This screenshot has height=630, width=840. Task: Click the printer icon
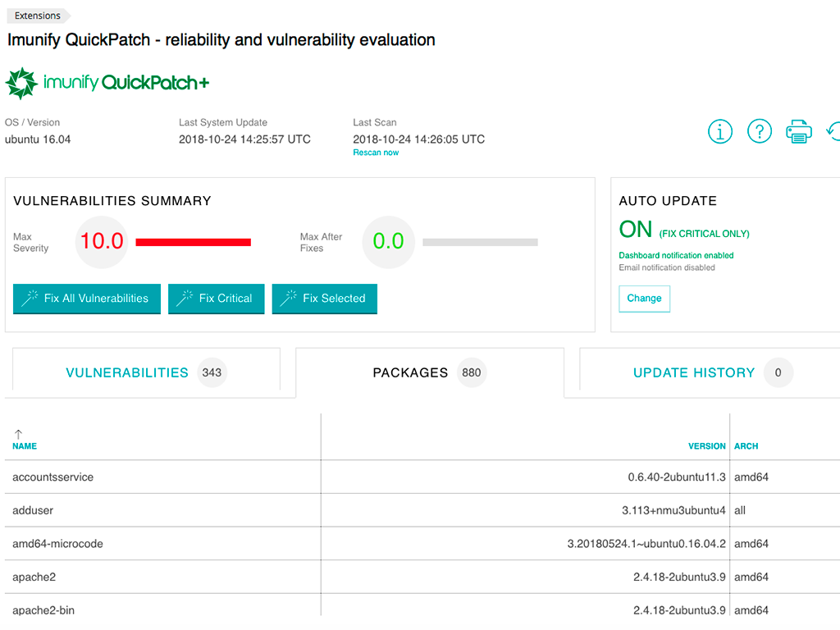click(x=799, y=131)
